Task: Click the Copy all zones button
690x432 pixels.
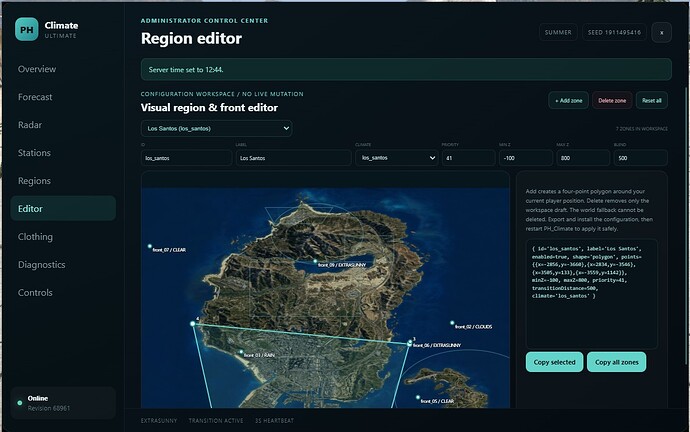Action: 617,362
